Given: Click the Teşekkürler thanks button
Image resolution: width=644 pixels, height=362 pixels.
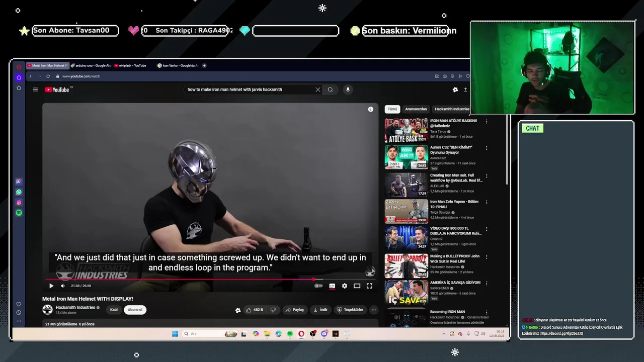Looking at the screenshot, I should click(350, 310).
